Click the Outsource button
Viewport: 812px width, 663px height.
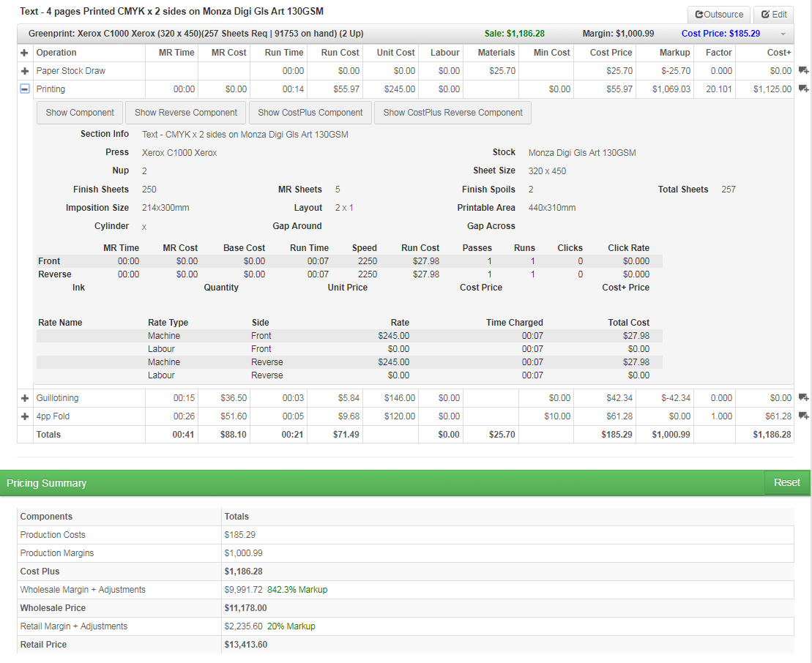pos(719,15)
